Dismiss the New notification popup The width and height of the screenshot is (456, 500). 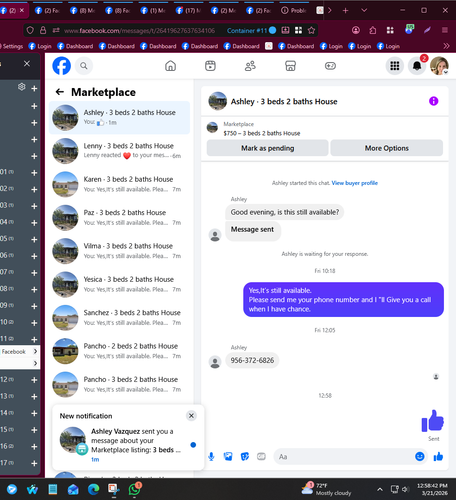(x=191, y=416)
